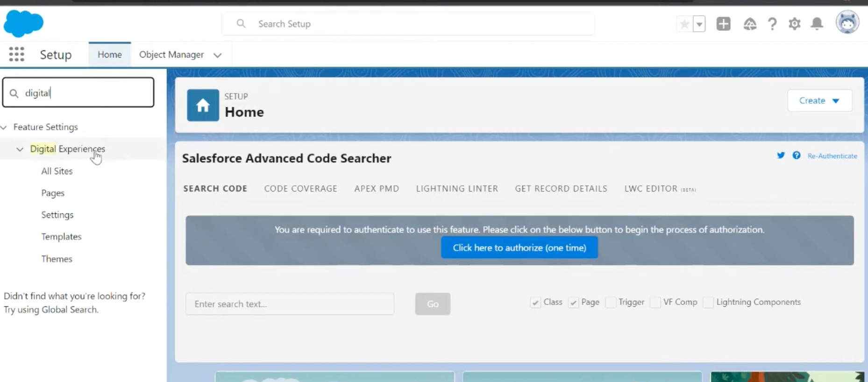Click the Digital Experiences tree item

68,149
